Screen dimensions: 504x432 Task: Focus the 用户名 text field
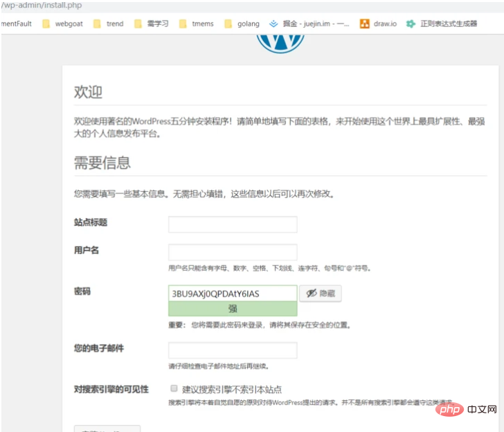click(233, 252)
